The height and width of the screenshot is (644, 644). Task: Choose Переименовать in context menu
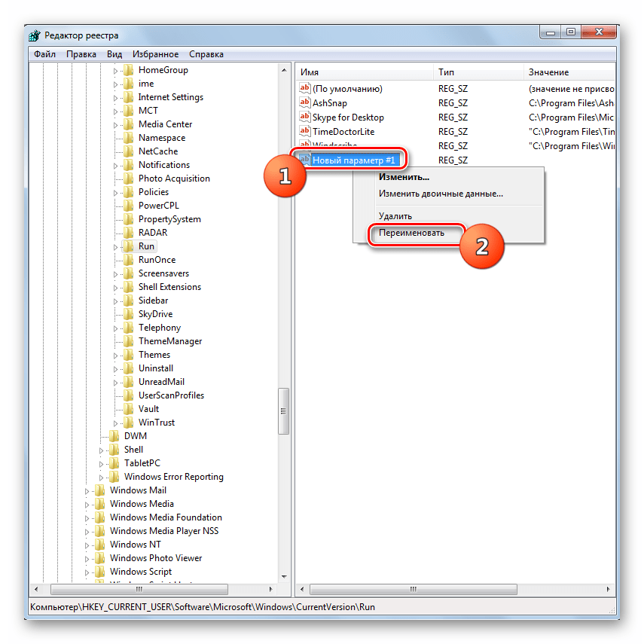pyautogui.click(x=411, y=233)
